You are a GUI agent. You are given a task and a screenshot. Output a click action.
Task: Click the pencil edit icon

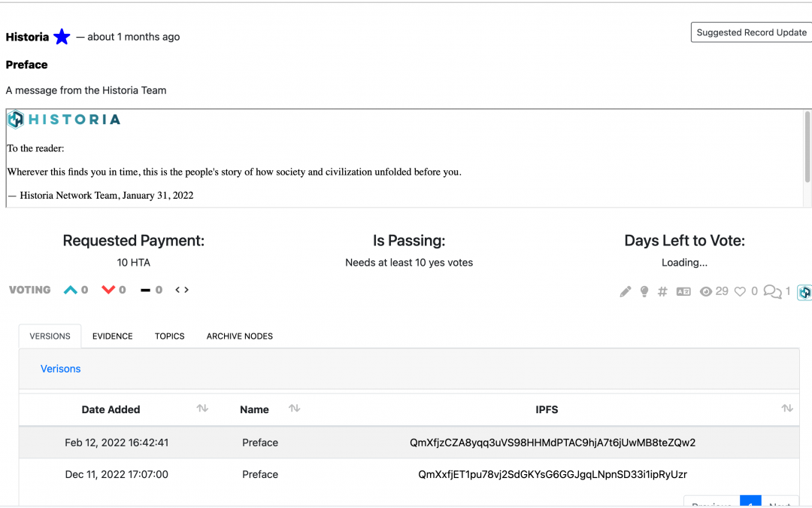coord(626,292)
